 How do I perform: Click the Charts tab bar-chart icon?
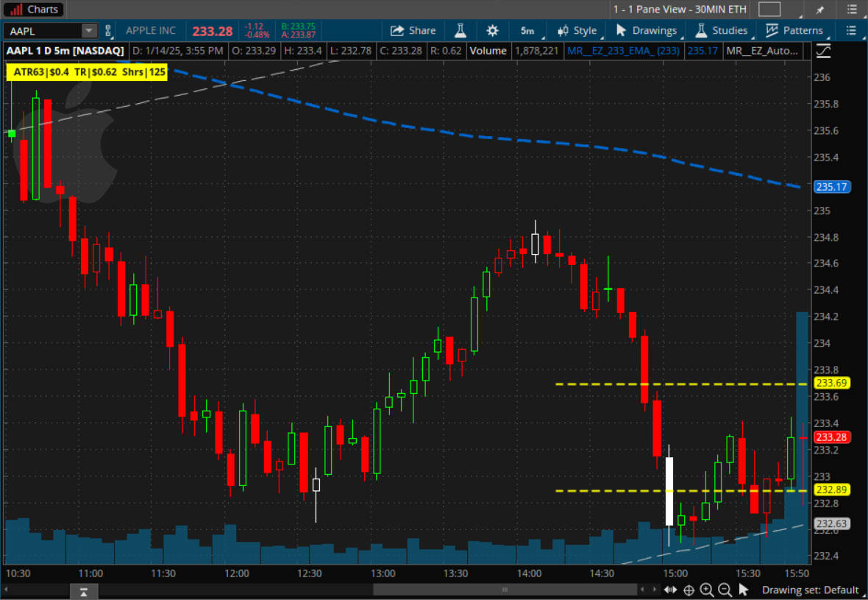click(x=16, y=10)
